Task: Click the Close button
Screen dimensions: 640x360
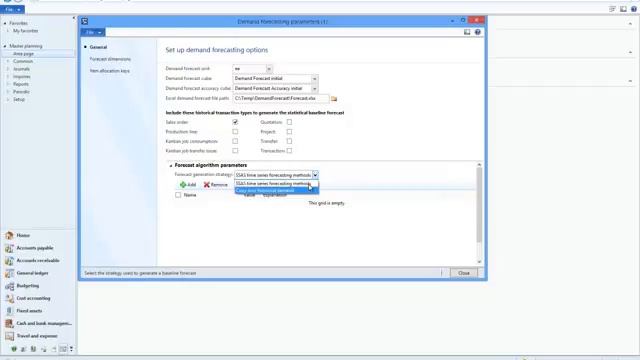Action: pos(464,273)
